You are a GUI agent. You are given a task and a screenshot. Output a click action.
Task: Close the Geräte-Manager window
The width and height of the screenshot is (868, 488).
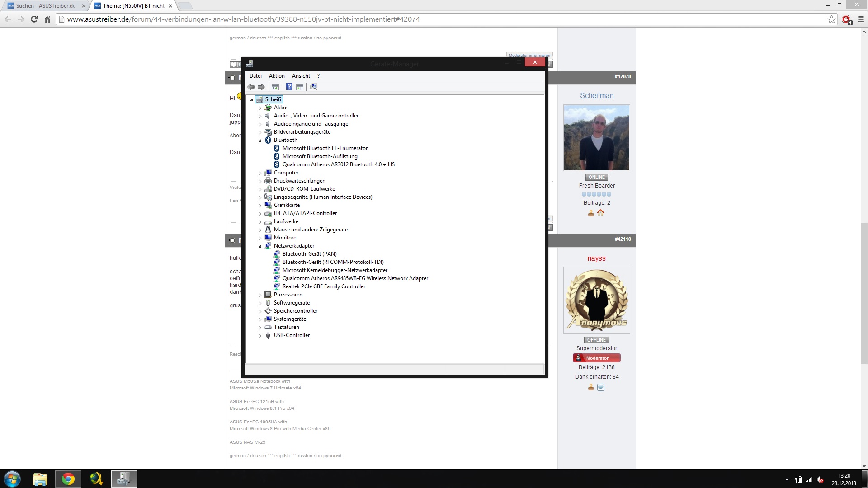pyautogui.click(x=535, y=62)
